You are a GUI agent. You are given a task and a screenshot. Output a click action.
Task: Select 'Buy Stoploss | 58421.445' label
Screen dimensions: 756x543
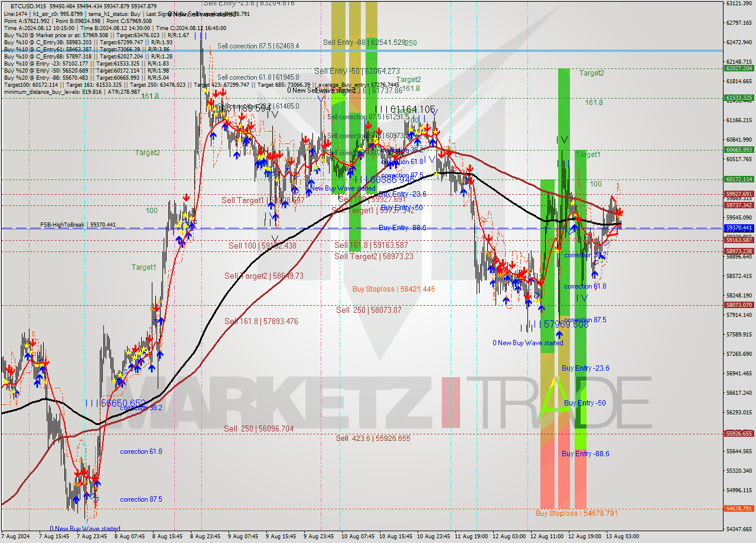pyautogui.click(x=393, y=289)
